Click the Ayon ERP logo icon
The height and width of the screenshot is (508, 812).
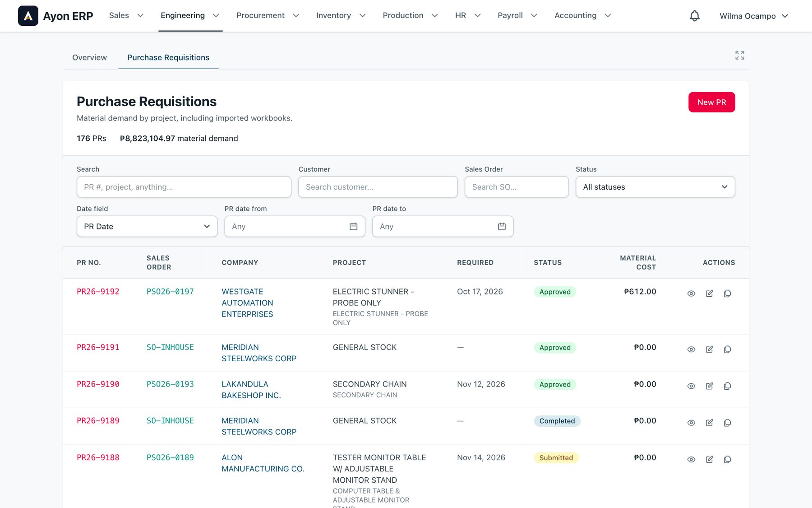pyautogui.click(x=28, y=16)
